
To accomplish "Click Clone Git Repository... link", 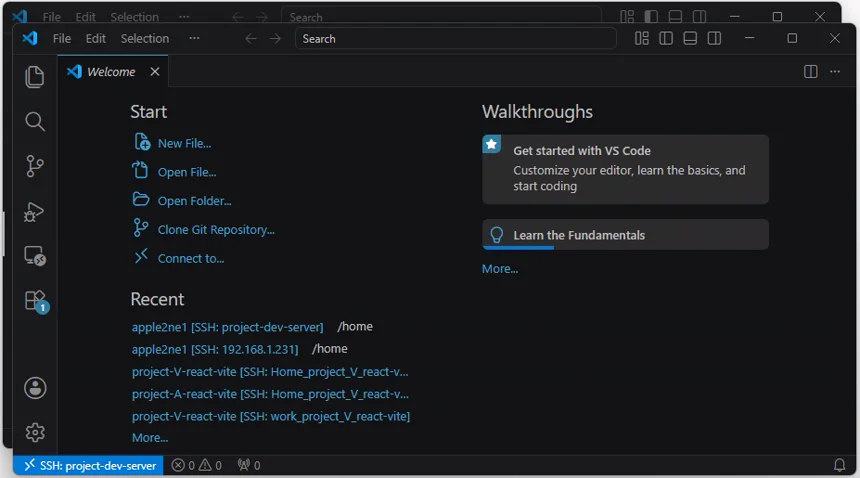I will [216, 230].
